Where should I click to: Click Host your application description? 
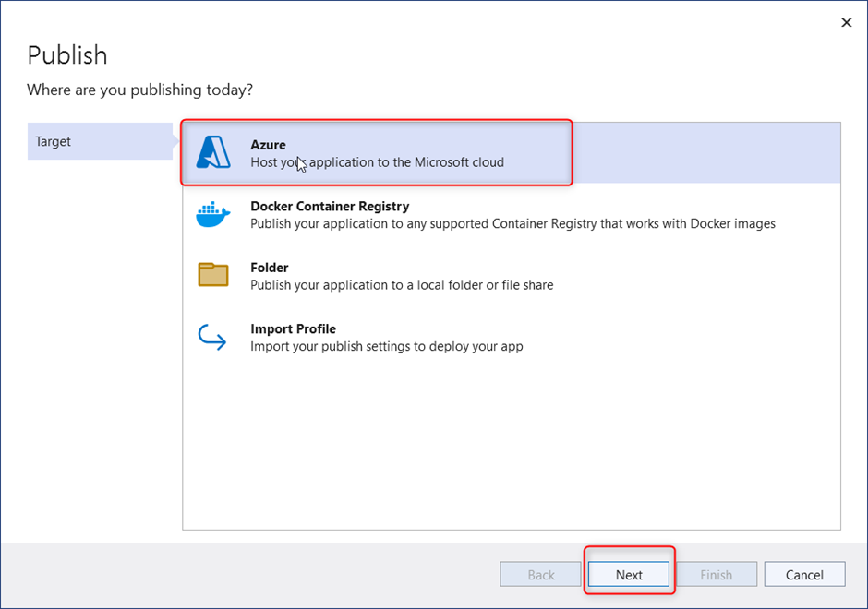pos(377,162)
